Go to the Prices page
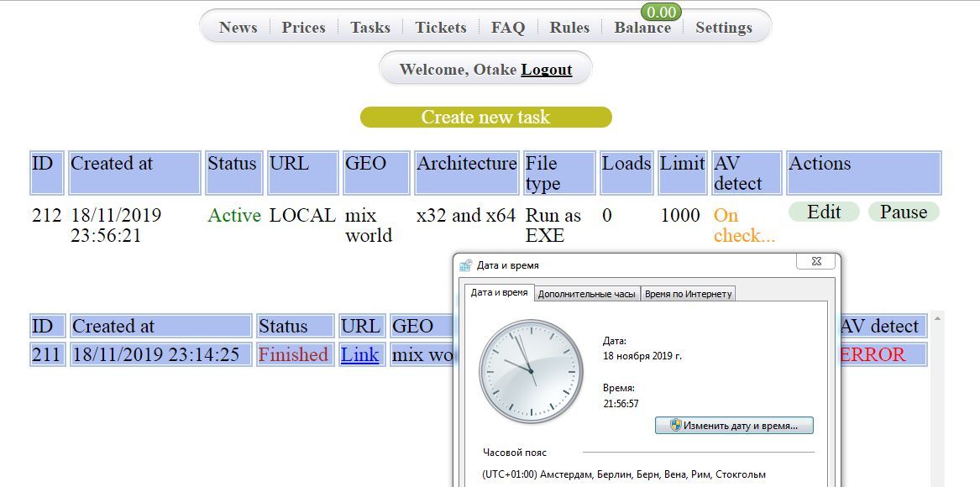The image size is (980, 487). (x=304, y=28)
